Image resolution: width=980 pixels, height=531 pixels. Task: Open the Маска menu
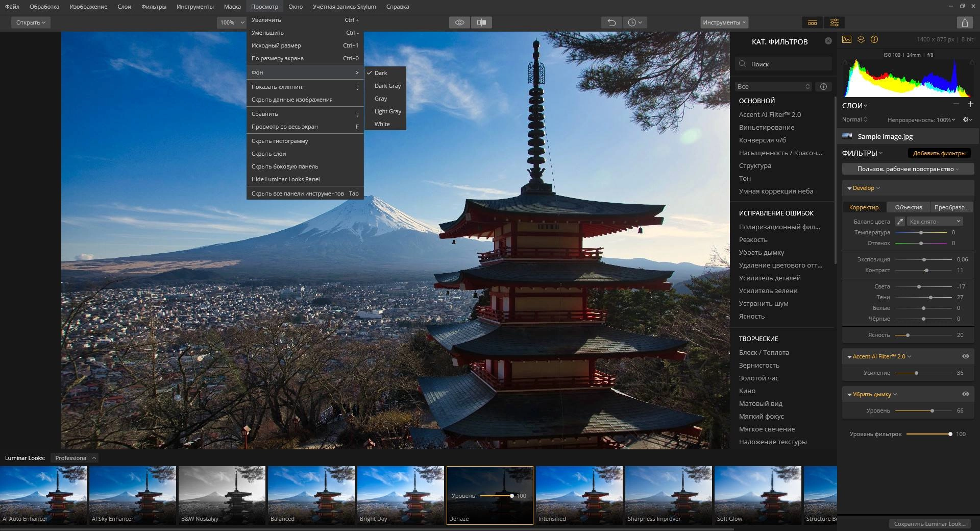pyautogui.click(x=232, y=7)
